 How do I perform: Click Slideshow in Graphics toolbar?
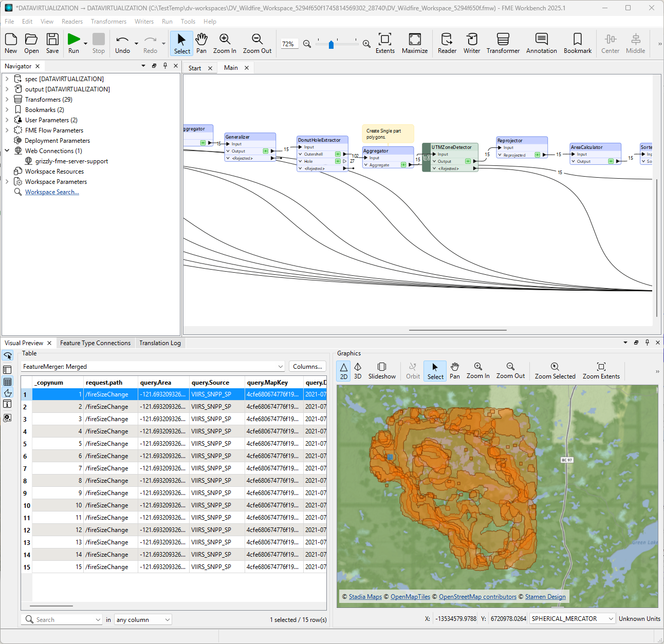[x=382, y=370]
